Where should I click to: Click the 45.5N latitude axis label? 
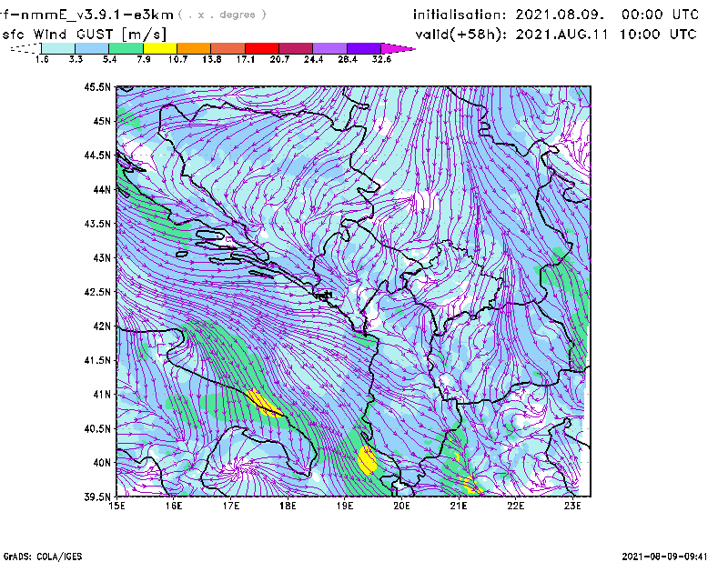[x=97, y=87]
